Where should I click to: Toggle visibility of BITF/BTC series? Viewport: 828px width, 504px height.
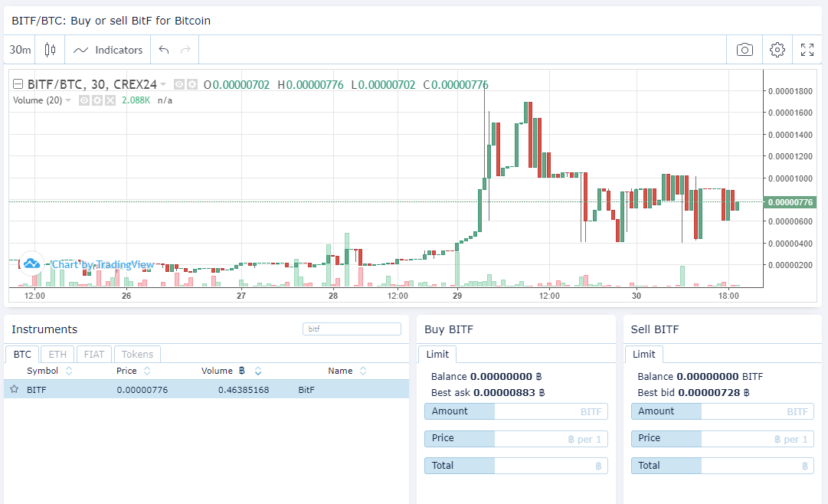coord(179,84)
